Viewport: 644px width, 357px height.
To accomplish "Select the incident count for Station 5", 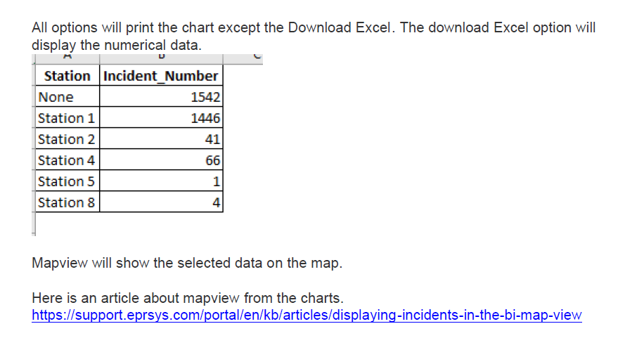I will coord(161,181).
